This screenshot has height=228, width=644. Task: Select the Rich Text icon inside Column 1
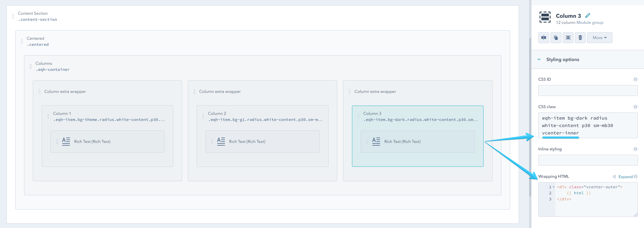tap(66, 141)
